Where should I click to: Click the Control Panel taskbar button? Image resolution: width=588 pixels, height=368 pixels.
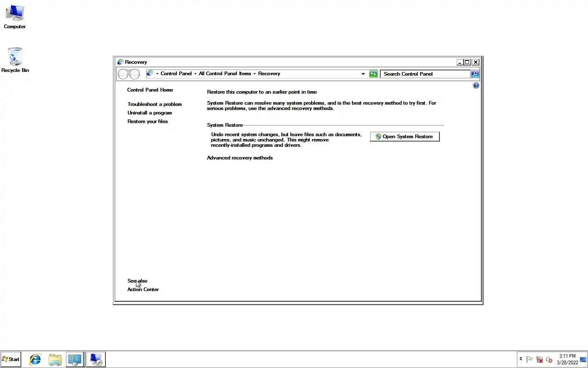point(75,359)
